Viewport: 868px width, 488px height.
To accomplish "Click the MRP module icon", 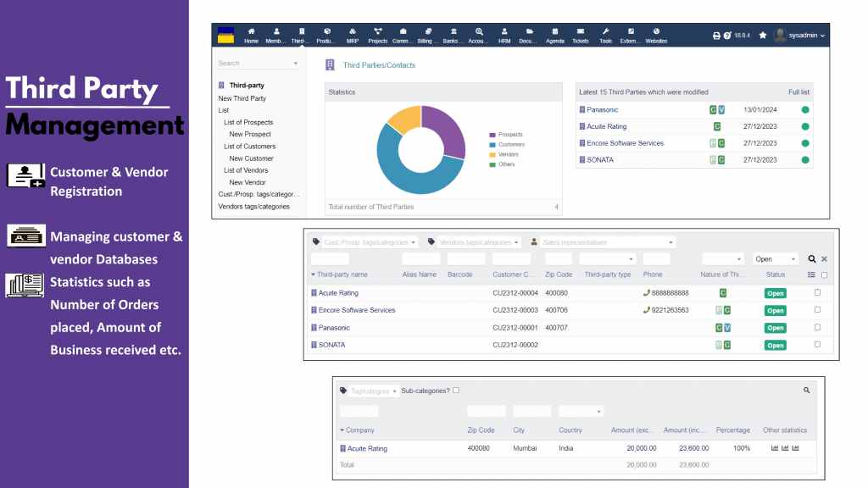I will pos(352,32).
